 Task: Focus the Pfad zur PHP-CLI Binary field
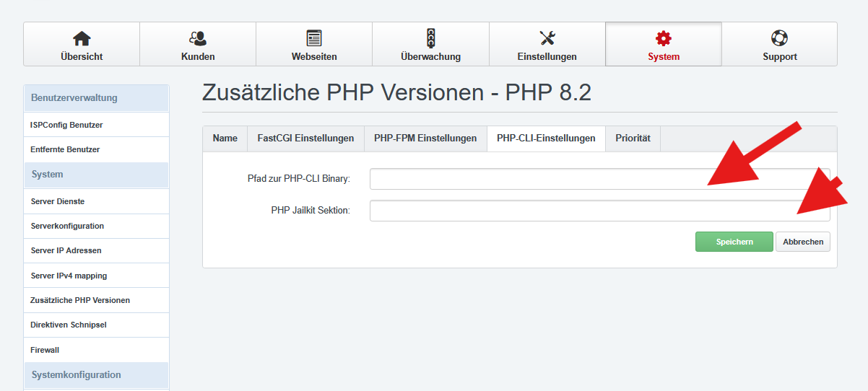599,179
